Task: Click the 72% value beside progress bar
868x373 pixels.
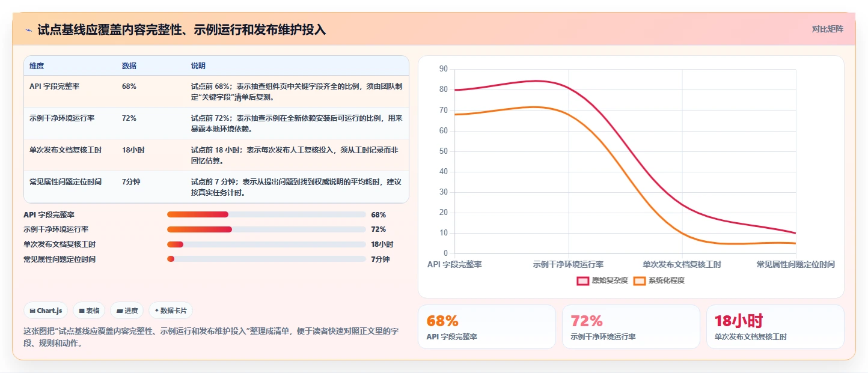Action: click(379, 230)
